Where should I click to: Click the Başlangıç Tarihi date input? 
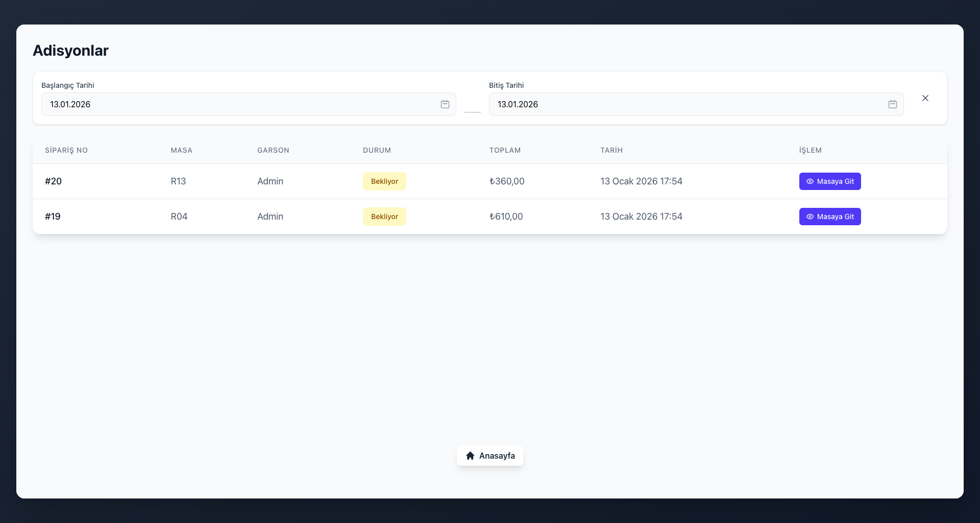pyautogui.click(x=249, y=104)
